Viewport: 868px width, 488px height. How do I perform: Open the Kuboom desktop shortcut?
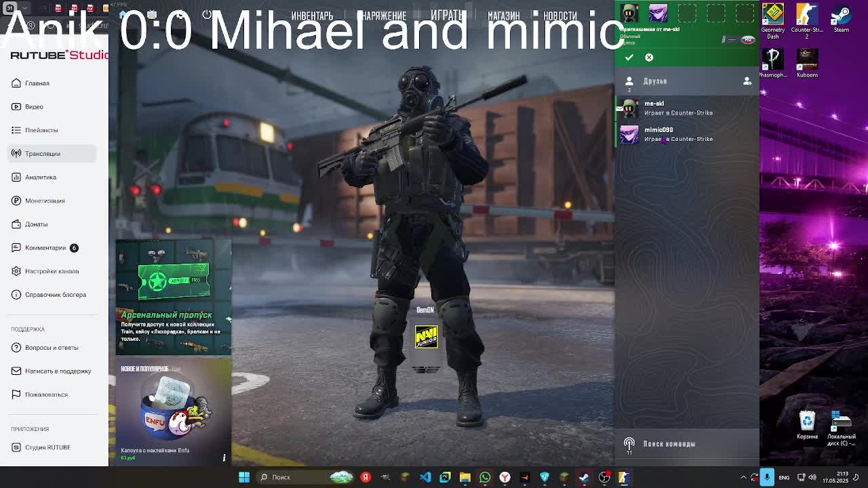807,64
